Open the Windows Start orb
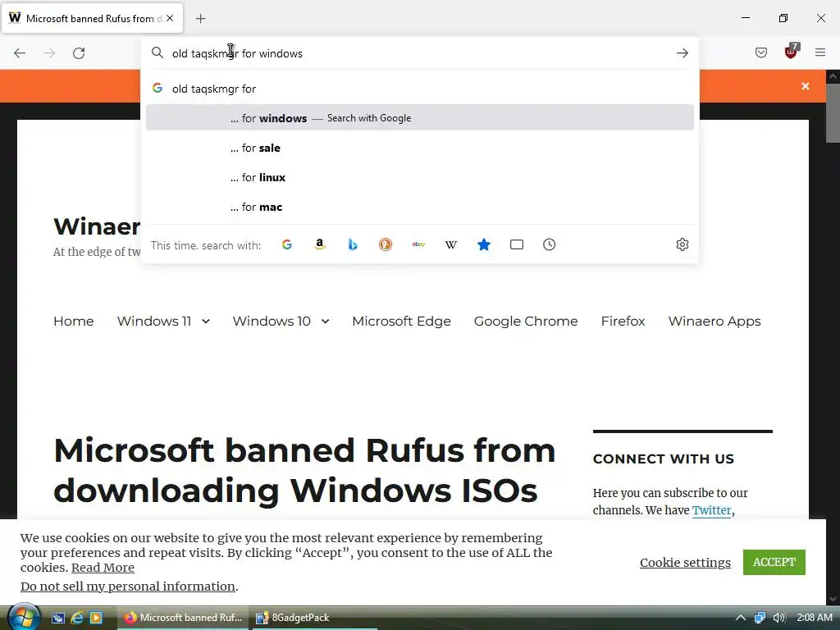Screen dimensions: 840x630 click(23, 617)
